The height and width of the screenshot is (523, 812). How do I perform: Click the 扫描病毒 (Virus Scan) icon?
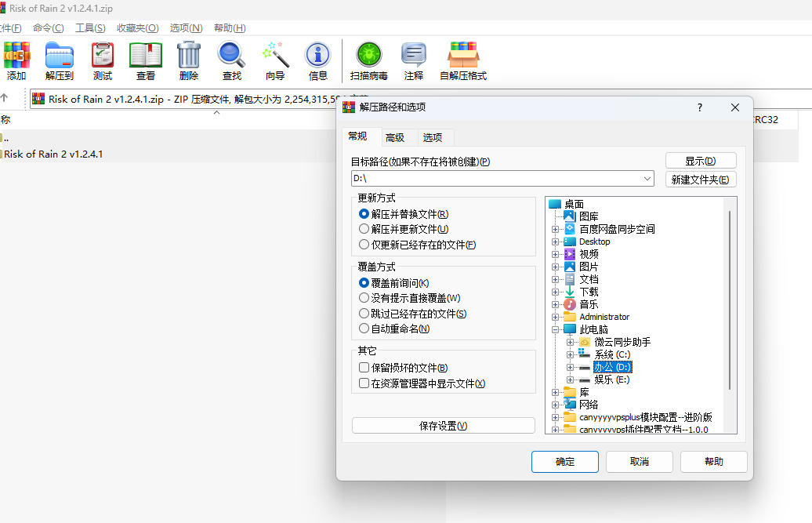coord(368,61)
